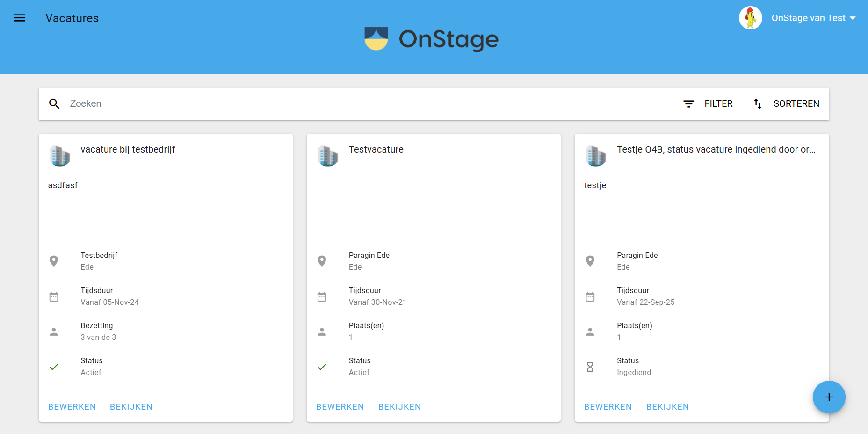The image size is (868, 434).
Task: Click the filter lines icon
Action: coord(689,104)
